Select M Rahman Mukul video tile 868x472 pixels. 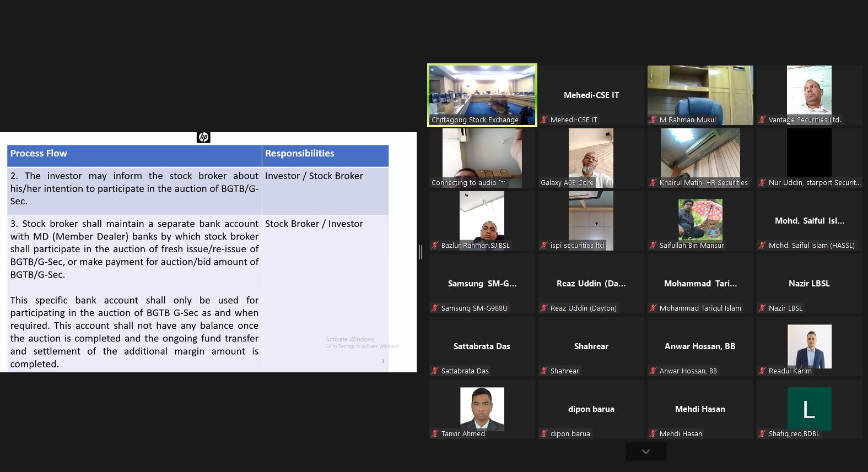(700, 95)
